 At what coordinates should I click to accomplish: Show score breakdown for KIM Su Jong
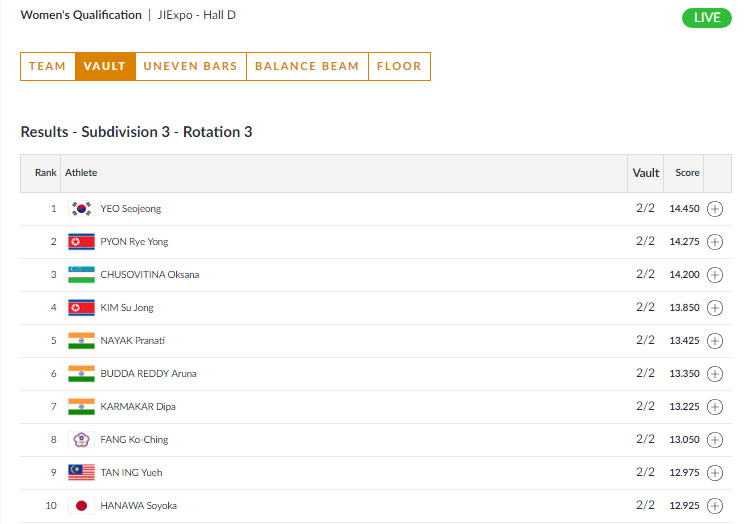[x=715, y=308]
